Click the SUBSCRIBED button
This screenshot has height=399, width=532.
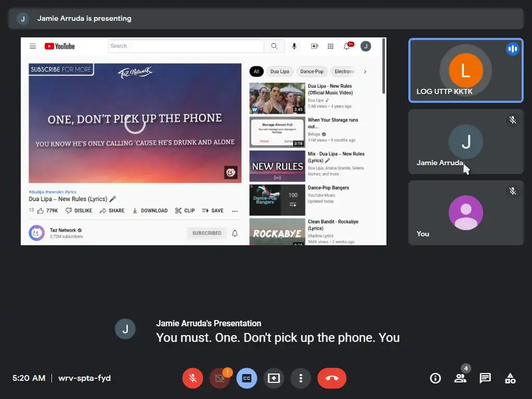coord(207,233)
